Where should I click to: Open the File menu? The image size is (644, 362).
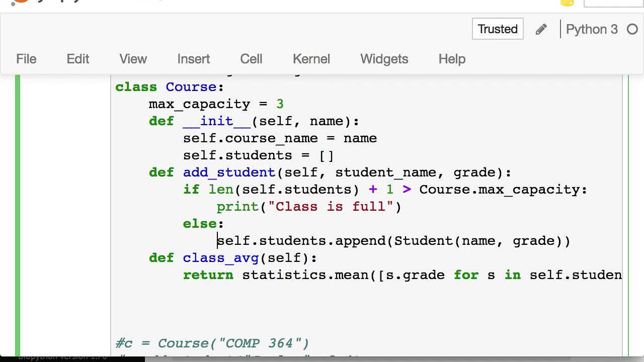pos(26,59)
